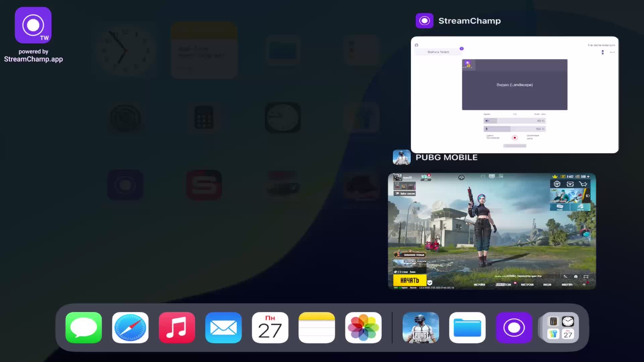Click the StreamChamp icon above its preview card

pos(424,21)
